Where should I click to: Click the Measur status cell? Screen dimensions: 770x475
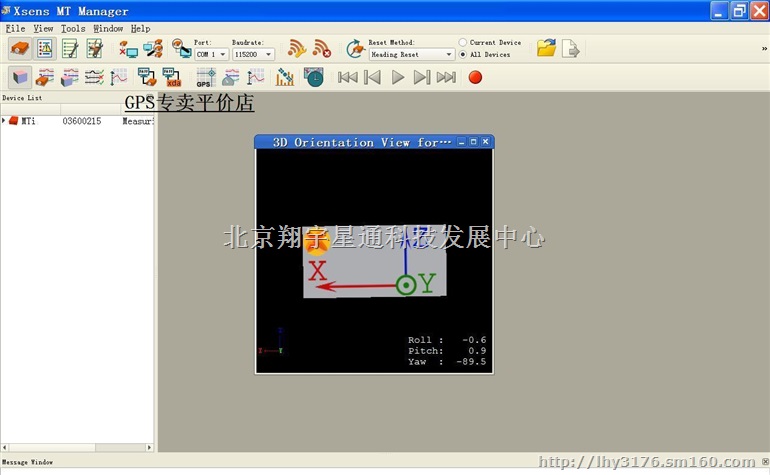coord(138,121)
